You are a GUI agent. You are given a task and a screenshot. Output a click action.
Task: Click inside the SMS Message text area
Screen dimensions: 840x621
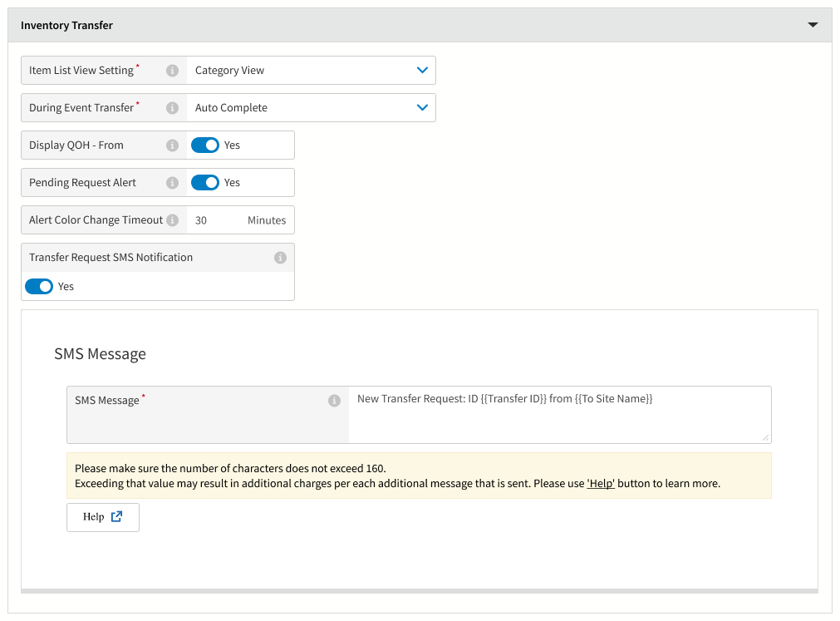558,414
